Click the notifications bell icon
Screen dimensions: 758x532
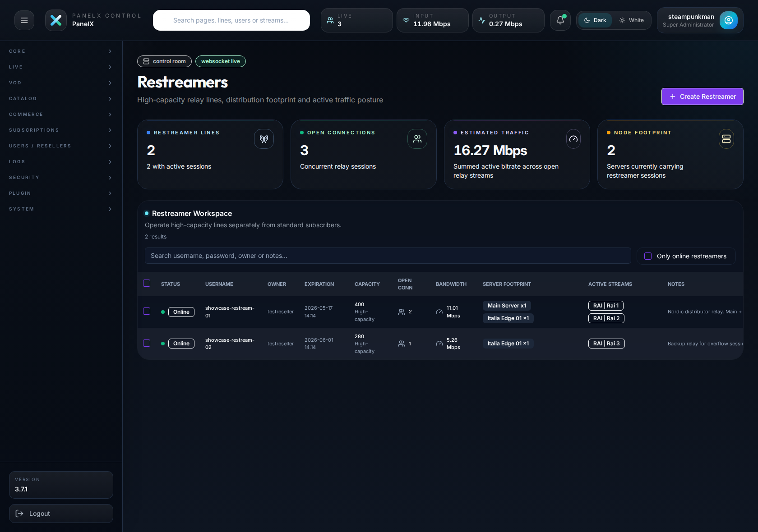560,20
